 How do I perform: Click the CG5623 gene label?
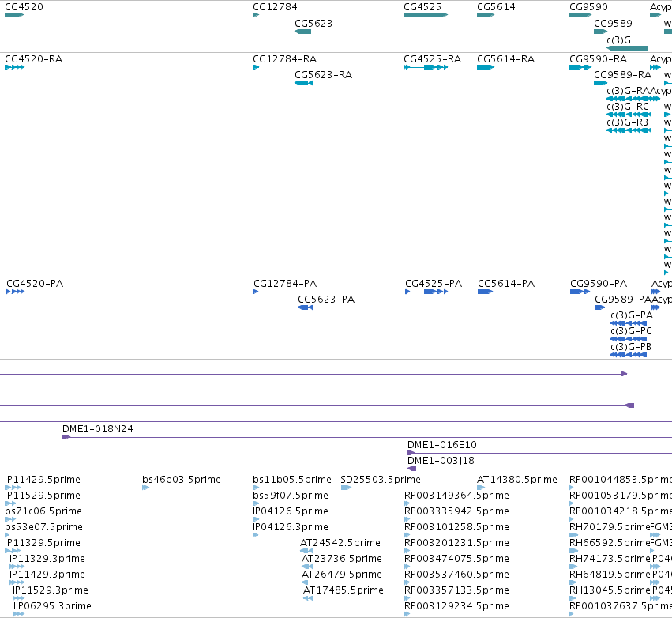tap(313, 24)
